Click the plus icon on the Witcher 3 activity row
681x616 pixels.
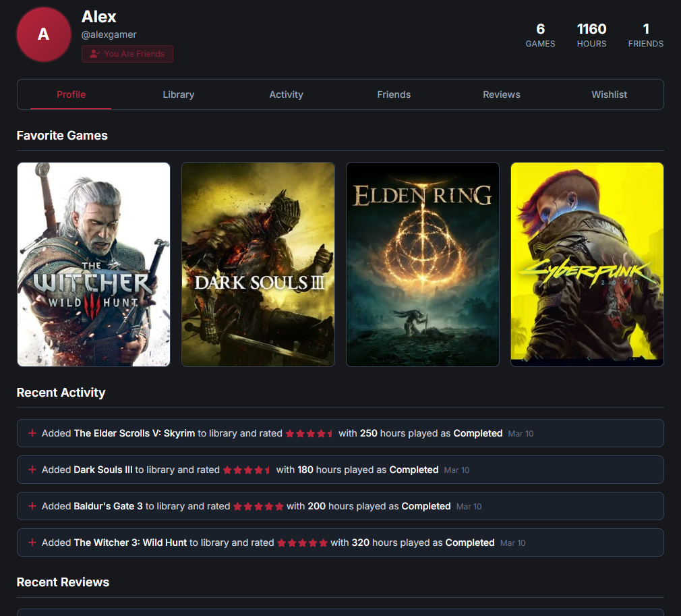[x=32, y=542]
